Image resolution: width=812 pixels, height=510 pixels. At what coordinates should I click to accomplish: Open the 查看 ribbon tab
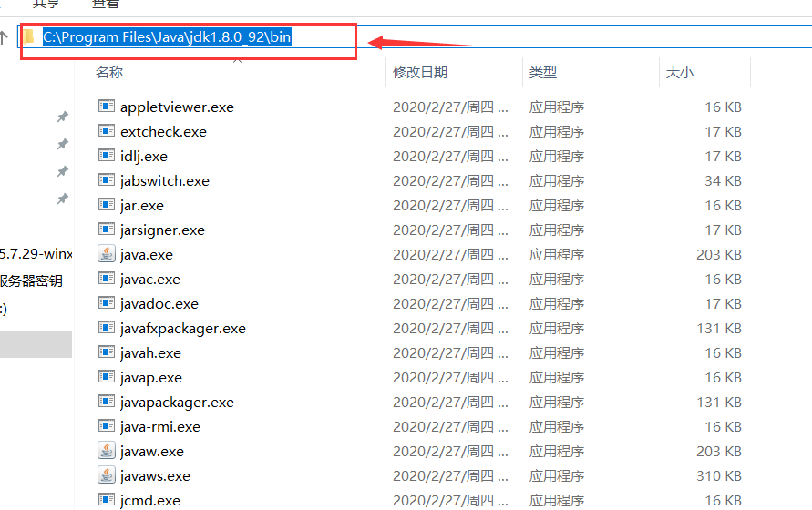coord(106,5)
